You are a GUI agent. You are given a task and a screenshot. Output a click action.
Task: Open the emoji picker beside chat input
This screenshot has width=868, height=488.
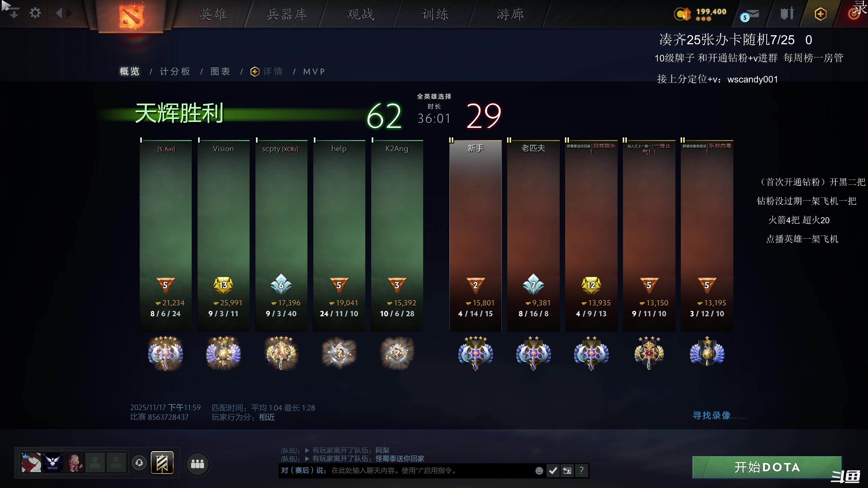tap(539, 470)
